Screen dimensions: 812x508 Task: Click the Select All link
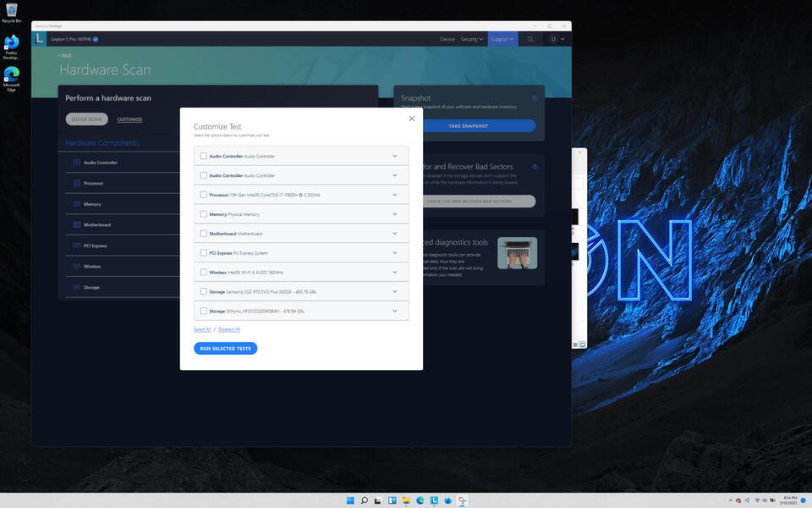[202, 329]
